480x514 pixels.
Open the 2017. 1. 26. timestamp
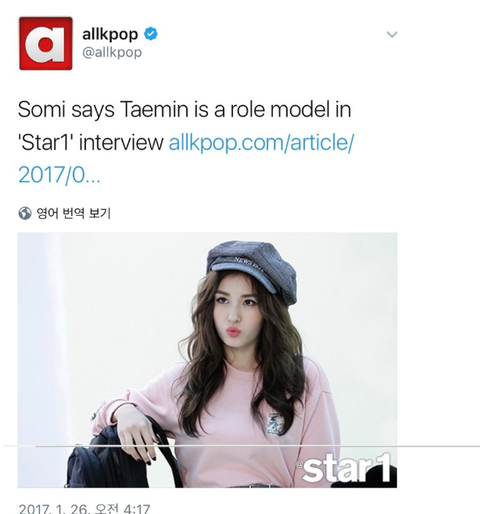click(54, 509)
